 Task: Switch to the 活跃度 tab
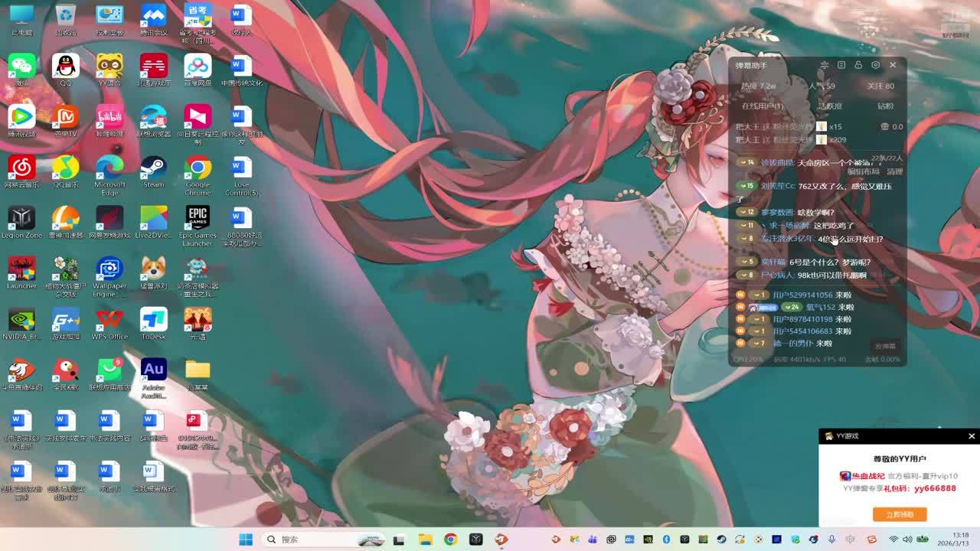(x=829, y=106)
